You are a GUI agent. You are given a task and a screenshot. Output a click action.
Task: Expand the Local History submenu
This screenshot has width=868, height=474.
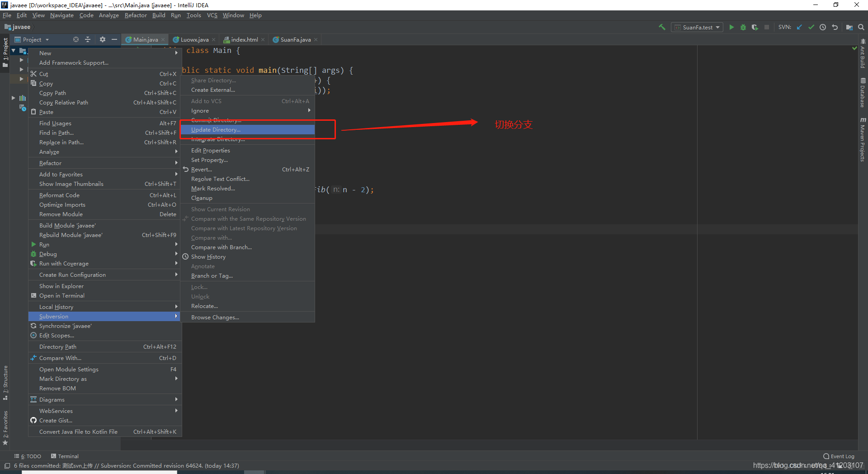point(105,307)
